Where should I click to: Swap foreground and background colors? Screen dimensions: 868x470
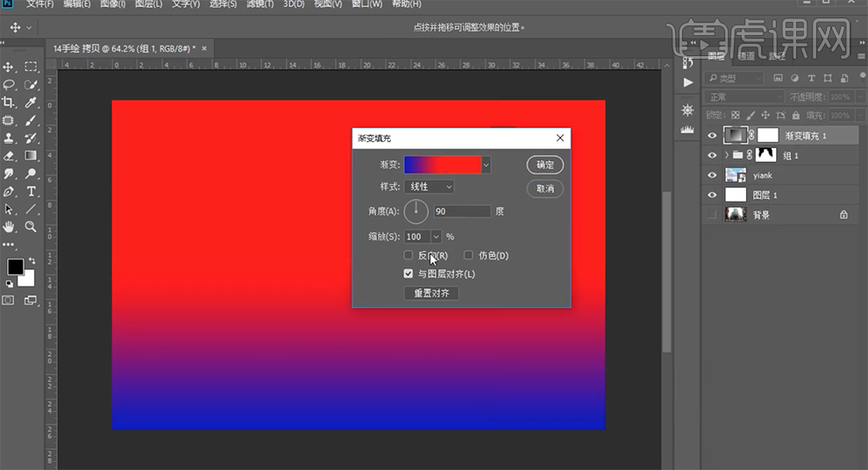tap(32, 260)
